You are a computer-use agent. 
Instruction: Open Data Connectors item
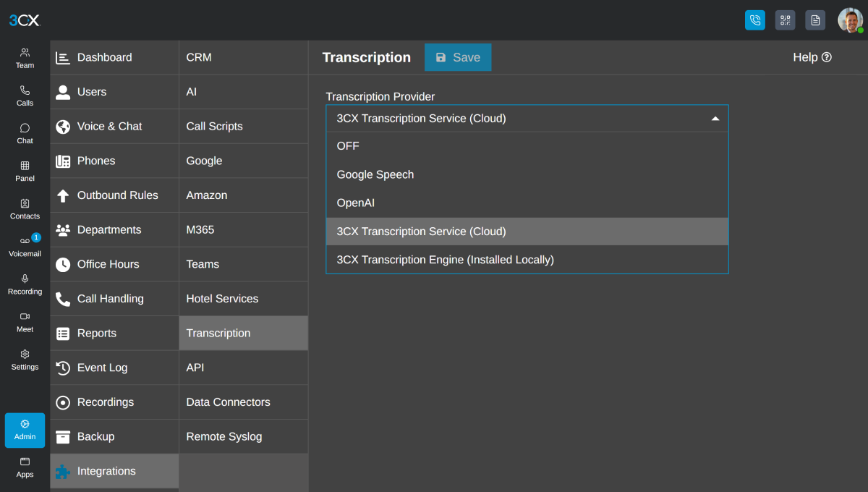pyautogui.click(x=244, y=402)
